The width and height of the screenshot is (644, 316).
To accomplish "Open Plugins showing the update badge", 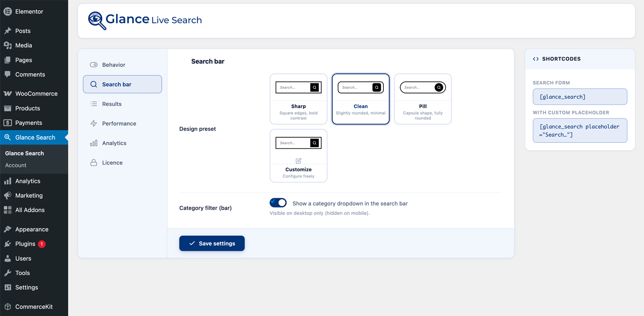I will pyautogui.click(x=24, y=244).
